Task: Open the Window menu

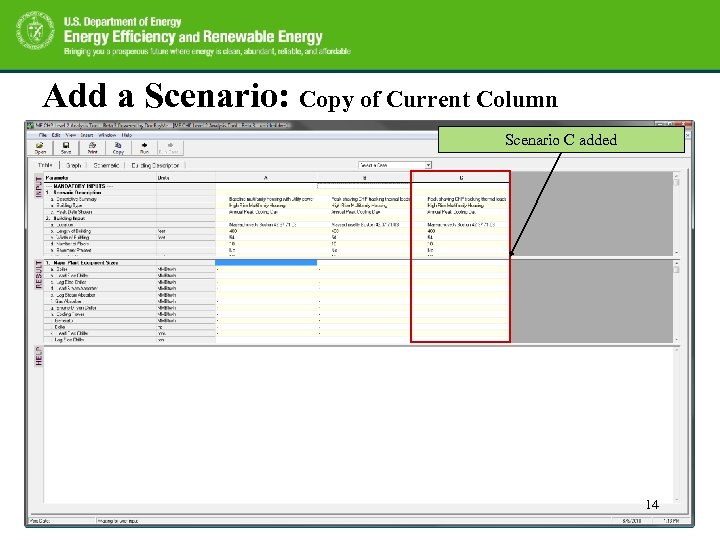Action: click(107, 135)
